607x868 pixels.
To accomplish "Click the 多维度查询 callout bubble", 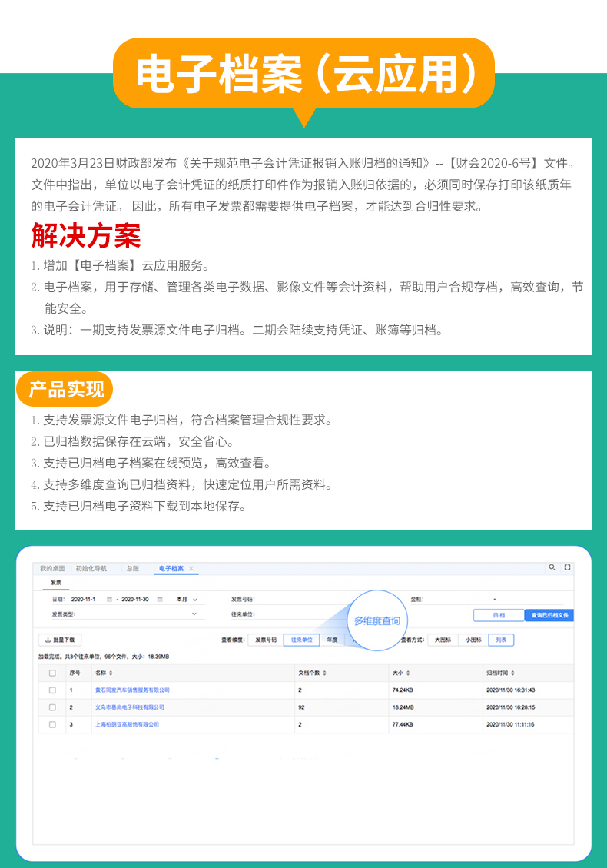I will click(377, 620).
